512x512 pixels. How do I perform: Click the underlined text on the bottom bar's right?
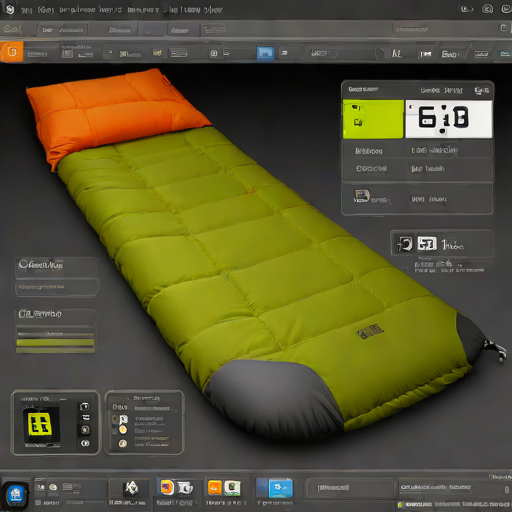[435, 487]
